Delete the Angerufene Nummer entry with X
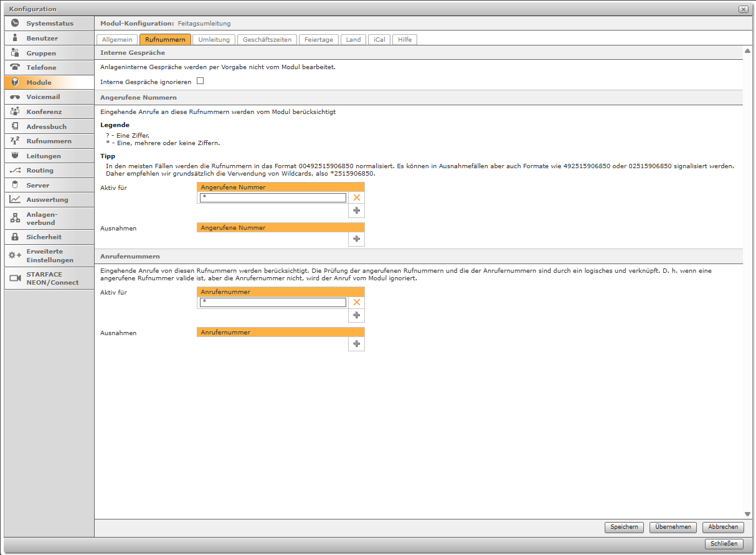The width and height of the screenshot is (756, 555). pos(357,197)
